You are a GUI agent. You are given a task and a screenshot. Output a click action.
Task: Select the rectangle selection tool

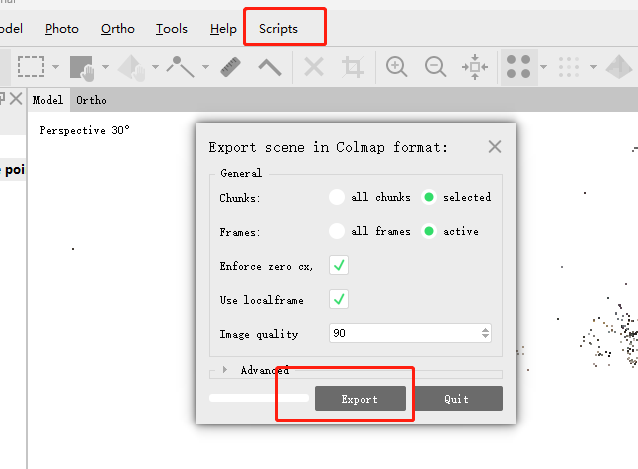(x=31, y=67)
